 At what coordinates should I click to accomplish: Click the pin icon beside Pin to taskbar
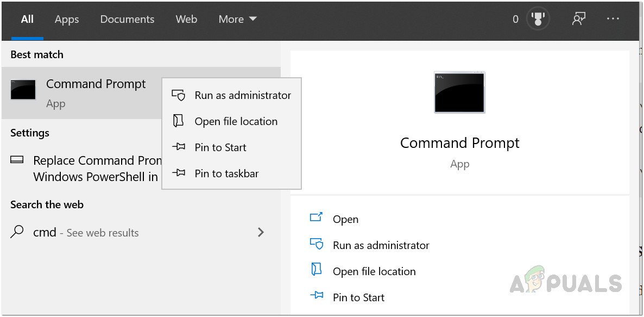179,173
